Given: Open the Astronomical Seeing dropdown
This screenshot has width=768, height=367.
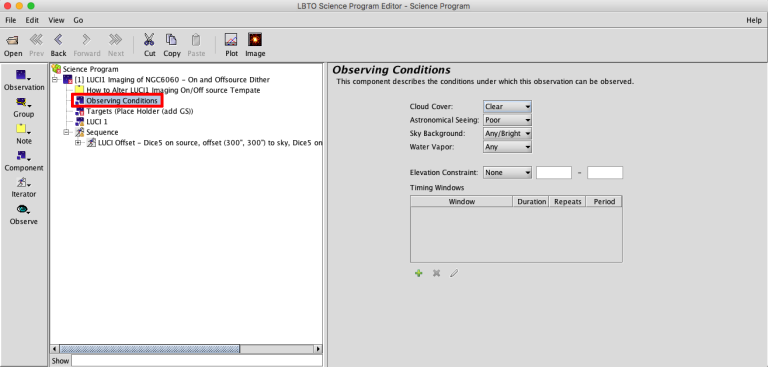Looking at the screenshot, I should pos(507,120).
